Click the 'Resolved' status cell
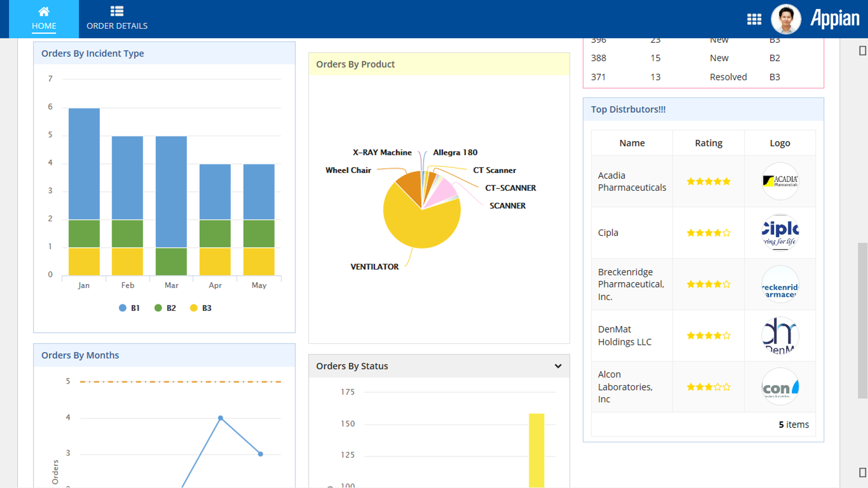868x488 pixels. click(728, 77)
